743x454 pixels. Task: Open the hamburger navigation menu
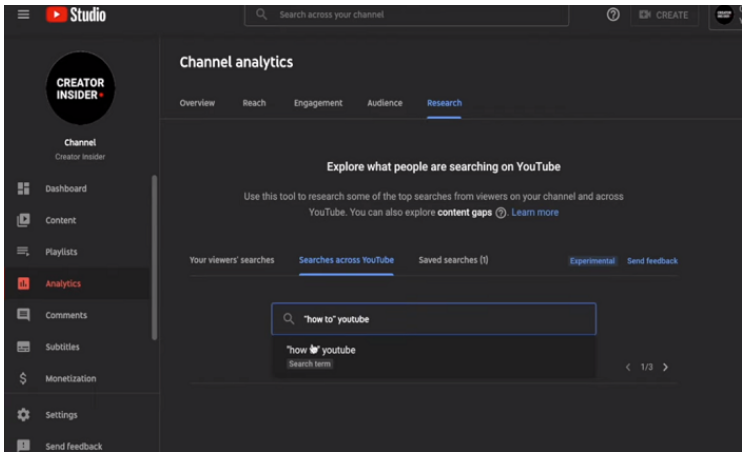(23, 15)
